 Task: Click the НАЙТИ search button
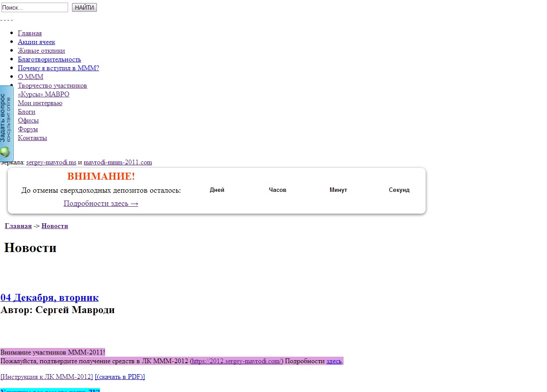(84, 7)
